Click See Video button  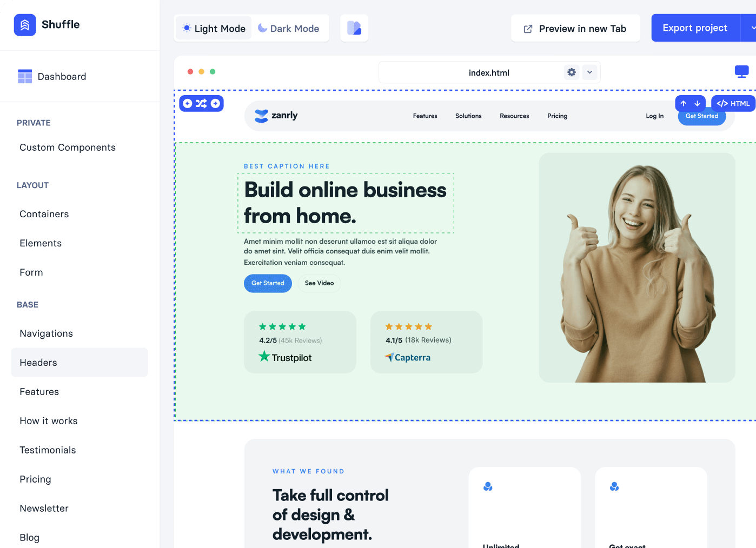(x=319, y=283)
